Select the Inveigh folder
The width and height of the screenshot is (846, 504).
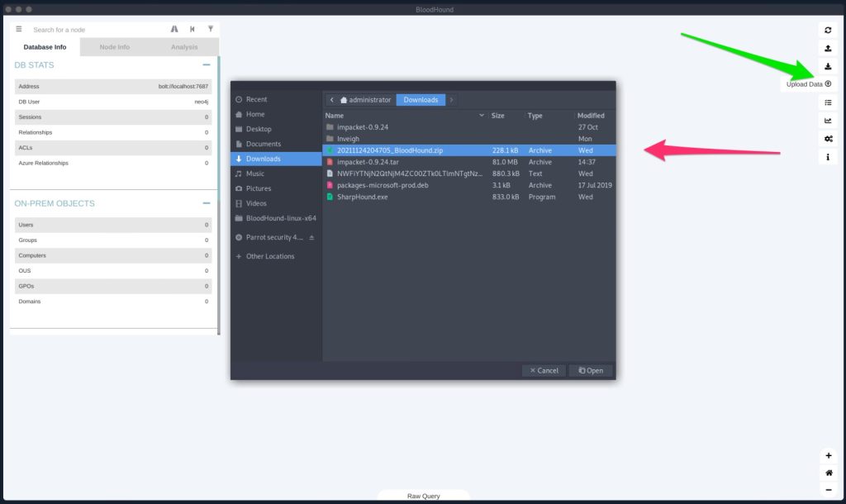(469, 139)
